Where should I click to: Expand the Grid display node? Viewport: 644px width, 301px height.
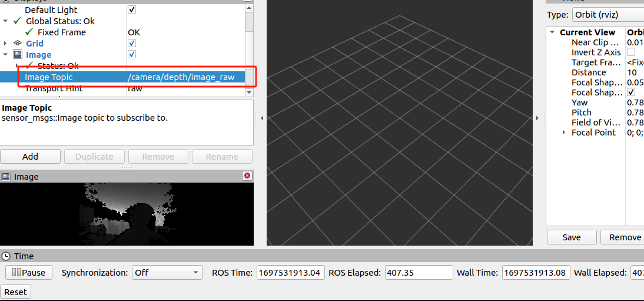pos(5,43)
